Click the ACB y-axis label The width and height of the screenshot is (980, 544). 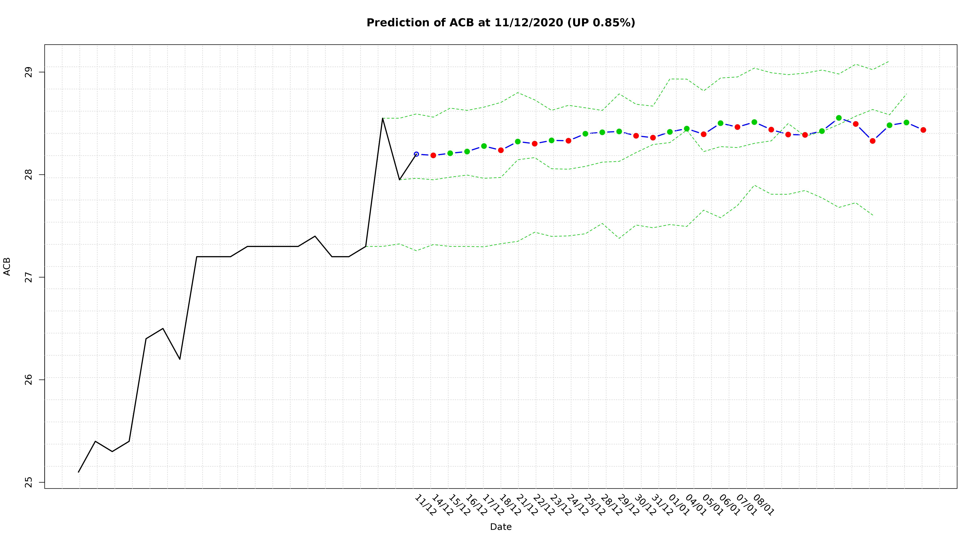7,267
